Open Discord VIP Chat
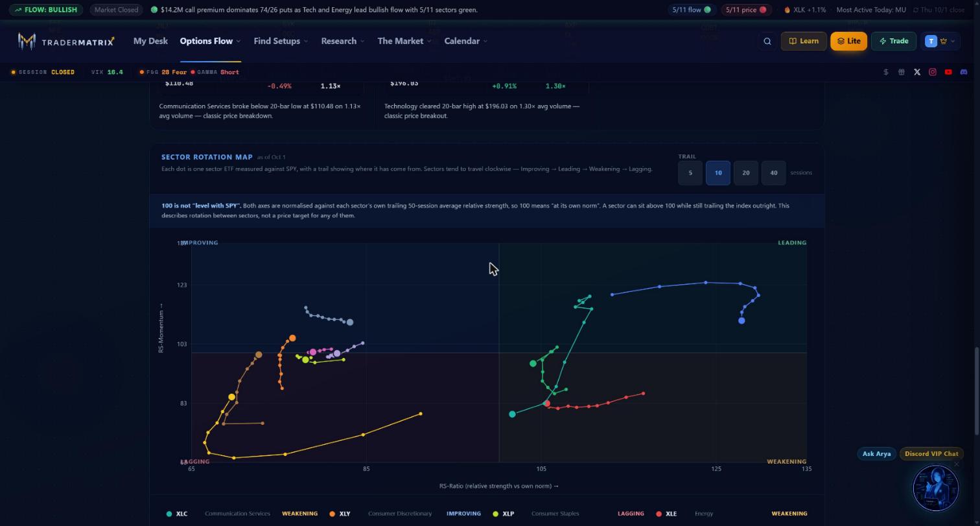Viewport: 980px width, 526px height. click(x=931, y=454)
